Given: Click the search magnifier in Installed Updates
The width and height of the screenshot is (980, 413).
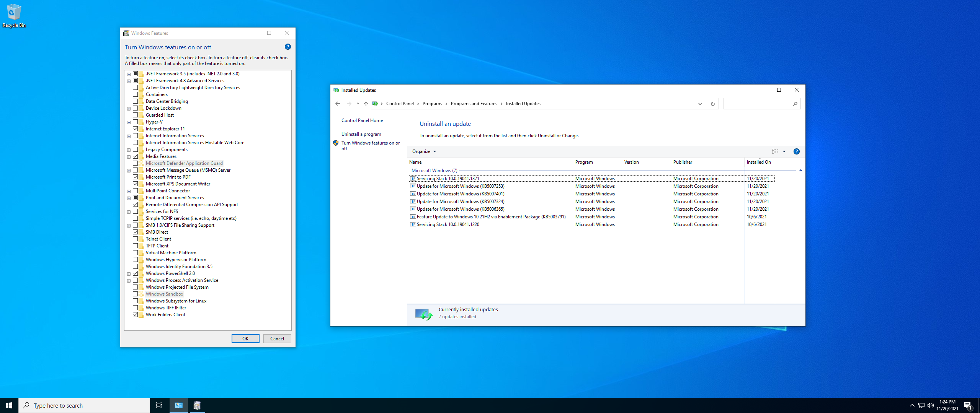Looking at the screenshot, I should (x=795, y=104).
